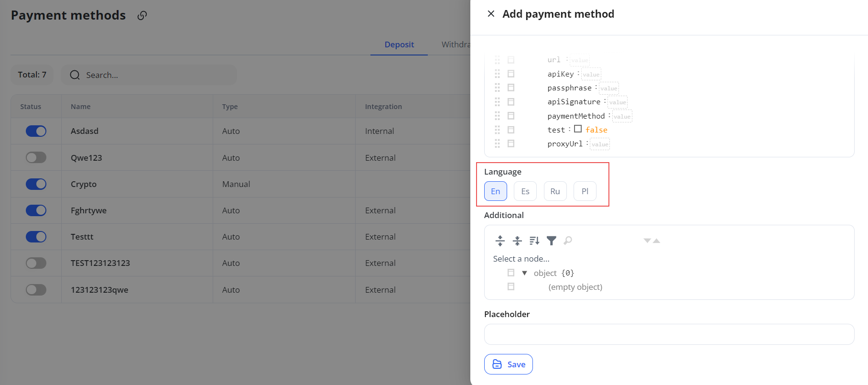The height and width of the screenshot is (385, 868).
Task: Click the apiSignature value field
Action: pos(618,102)
